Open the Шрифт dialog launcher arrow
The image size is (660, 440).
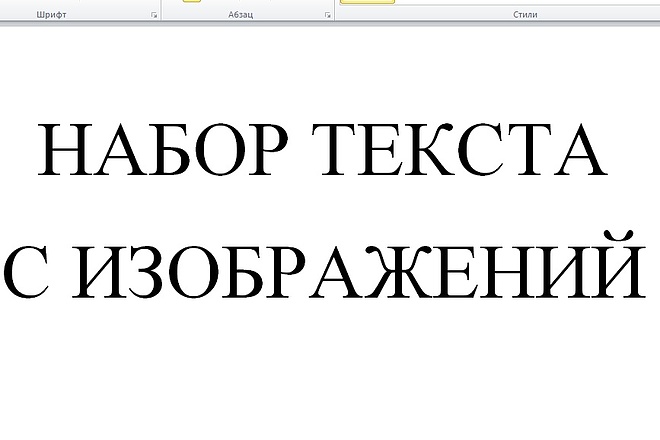point(154,15)
